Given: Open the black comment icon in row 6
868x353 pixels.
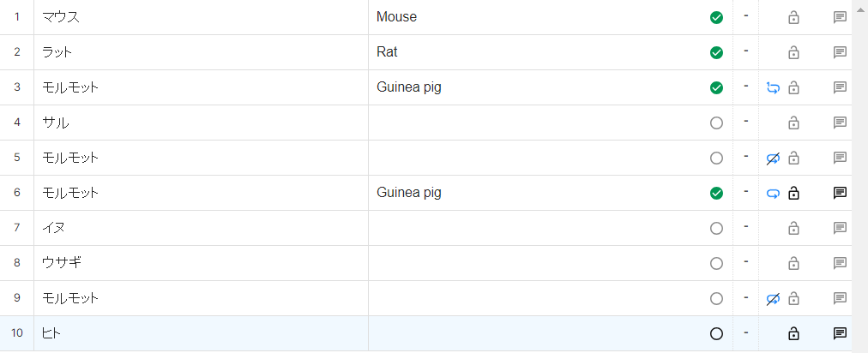Looking at the screenshot, I should (x=841, y=193).
